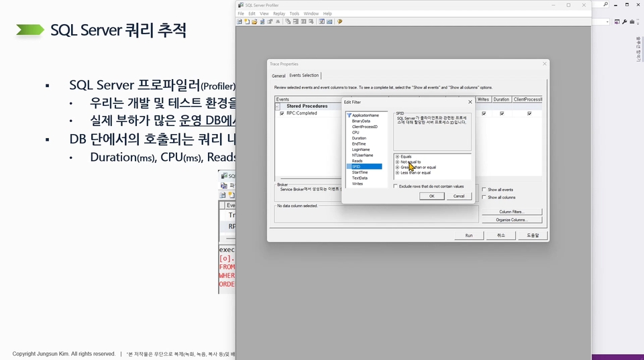Screen dimensions: 644x360
Task: Toggle the RPC:Completed event checkbox
Action: (x=282, y=113)
